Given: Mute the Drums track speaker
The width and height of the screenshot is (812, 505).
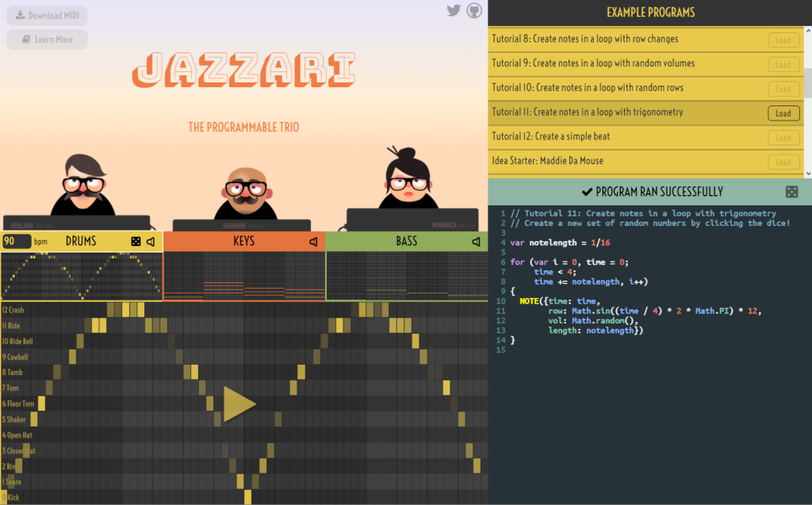Looking at the screenshot, I should pos(151,241).
